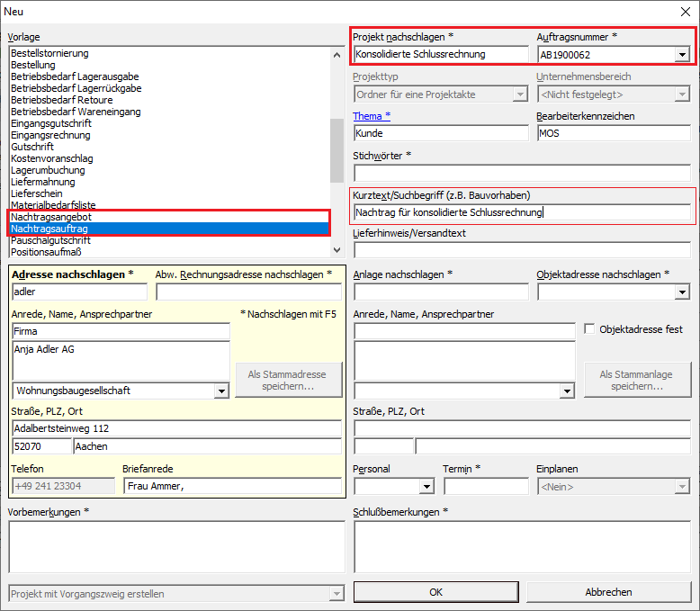Click the Stichwörter input field
Image resolution: width=700 pixels, height=611 pixels.
(x=522, y=173)
